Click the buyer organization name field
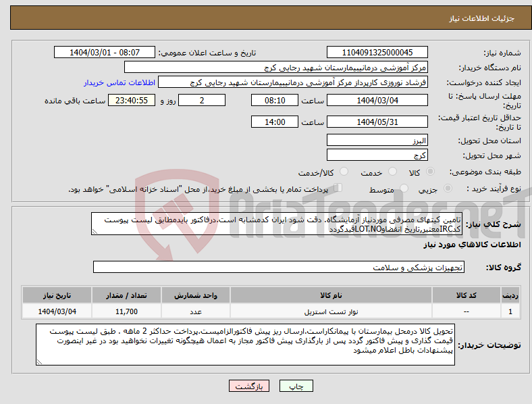Screen dimensions: 532x404 click(x=276, y=68)
